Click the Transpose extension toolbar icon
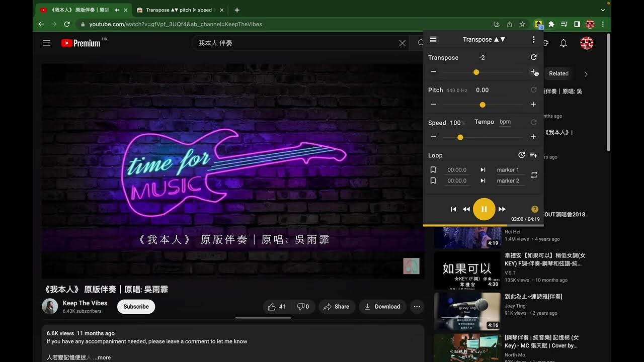644x362 pixels. [x=538, y=24]
